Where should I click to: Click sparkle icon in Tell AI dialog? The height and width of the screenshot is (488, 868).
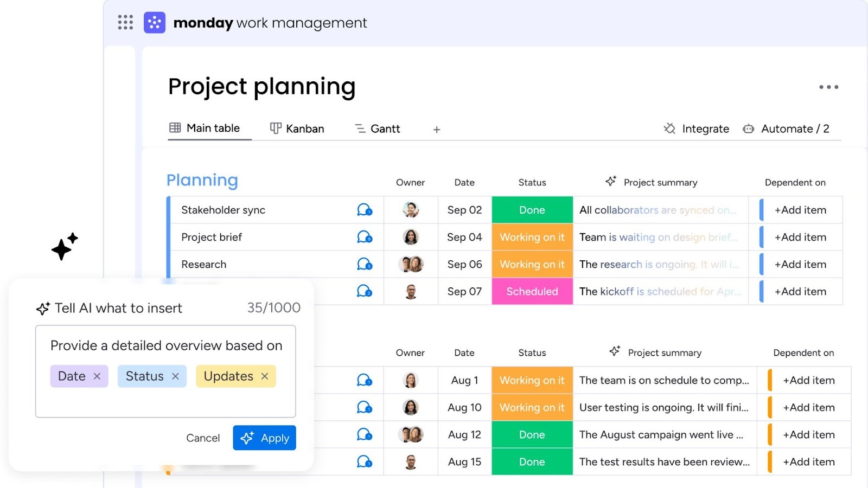click(x=42, y=308)
